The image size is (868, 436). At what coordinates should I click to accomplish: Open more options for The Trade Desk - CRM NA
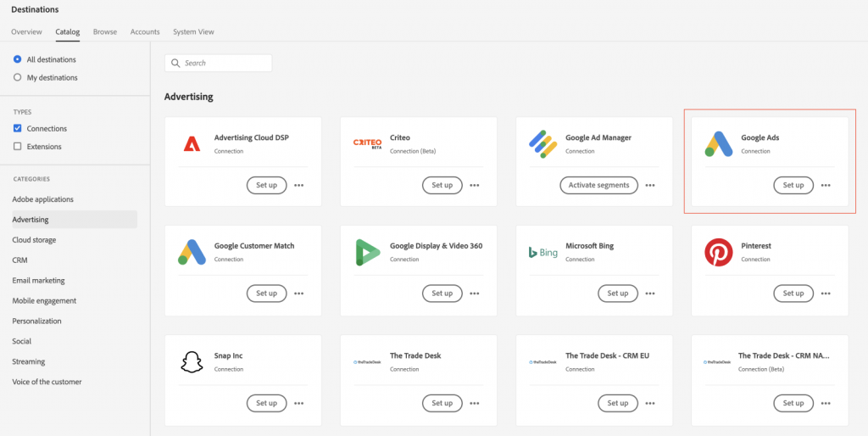tap(826, 403)
